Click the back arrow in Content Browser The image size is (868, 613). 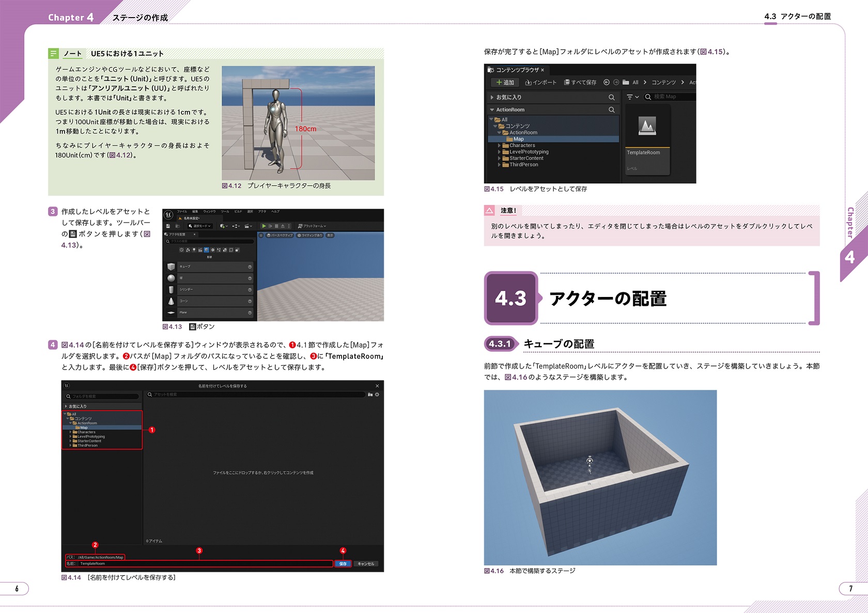[x=607, y=82]
